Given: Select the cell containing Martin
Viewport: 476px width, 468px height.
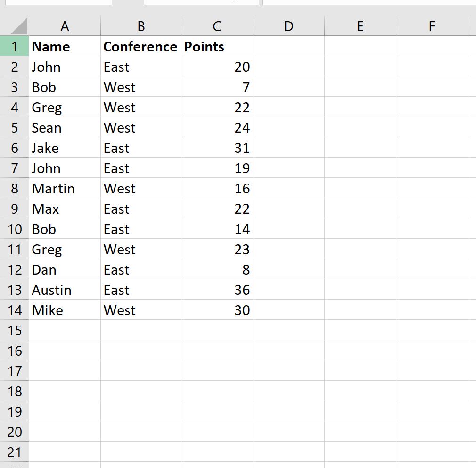Looking at the screenshot, I should (x=65, y=188).
